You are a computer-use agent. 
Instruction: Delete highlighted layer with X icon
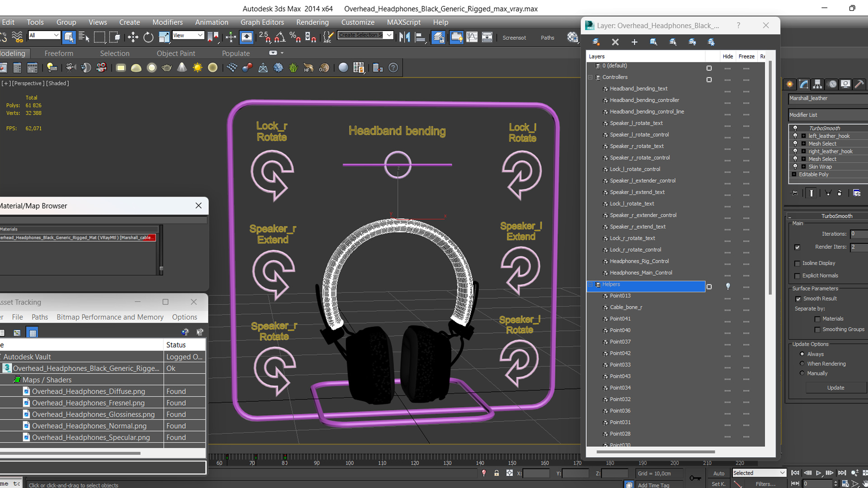[x=615, y=42]
